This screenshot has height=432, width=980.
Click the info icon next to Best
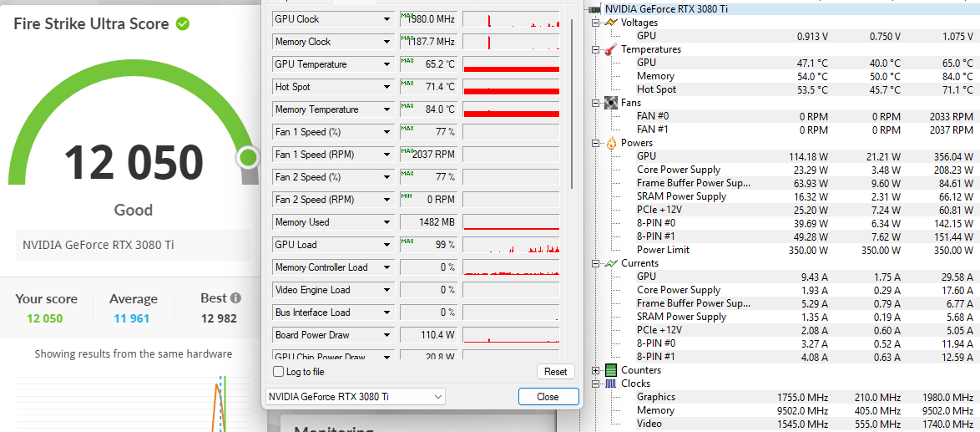(236, 298)
